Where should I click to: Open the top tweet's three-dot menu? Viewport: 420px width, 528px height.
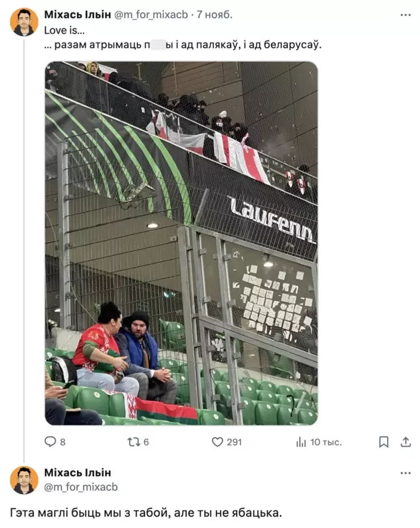[x=406, y=15]
